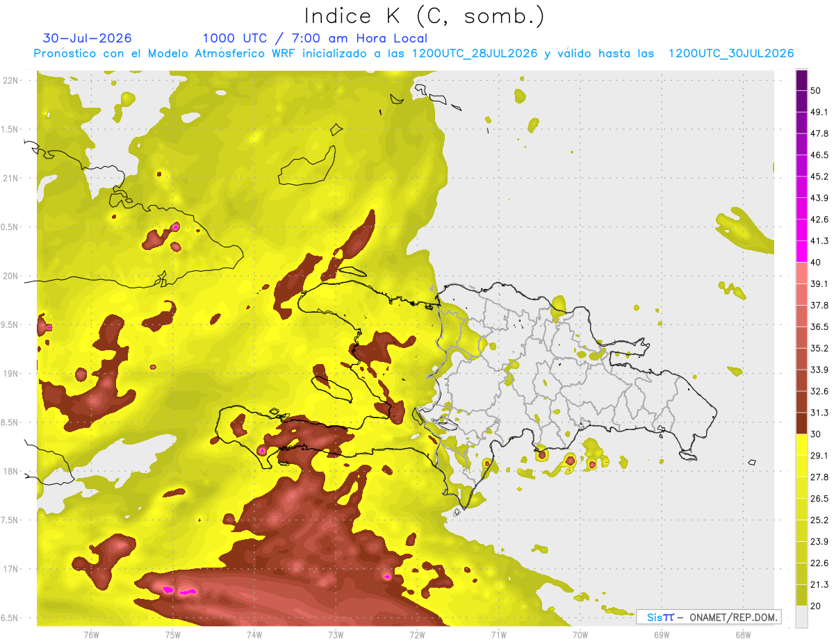Click the '1000 UTC / 7:00 am Hora Local' time label
The width and height of the screenshot is (834, 644).
point(315,38)
